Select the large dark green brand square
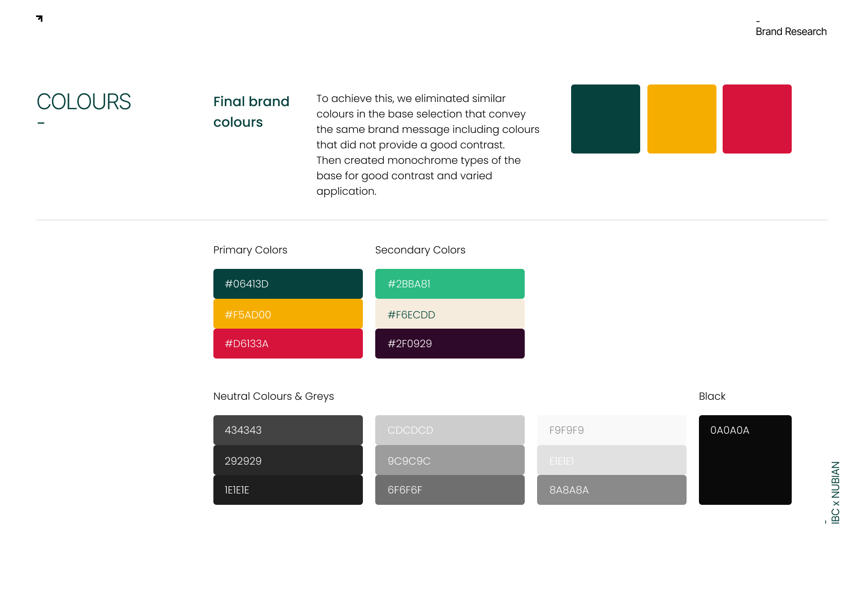 tap(605, 119)
